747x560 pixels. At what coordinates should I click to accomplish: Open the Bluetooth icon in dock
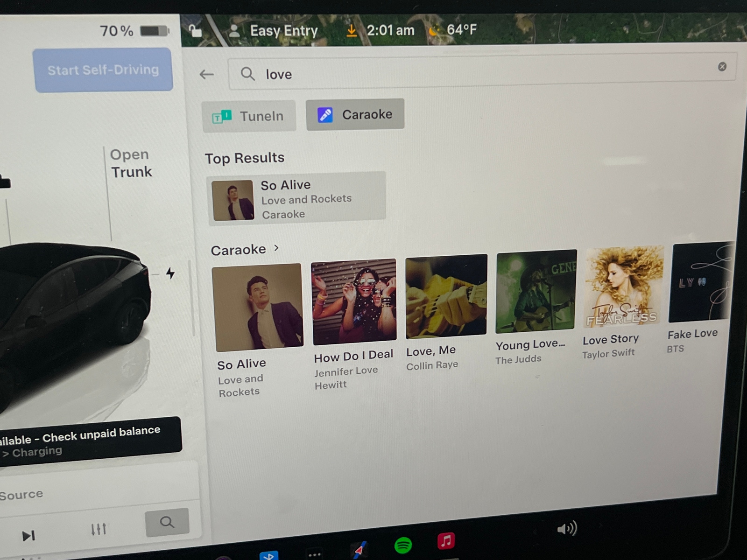[268, 555]
